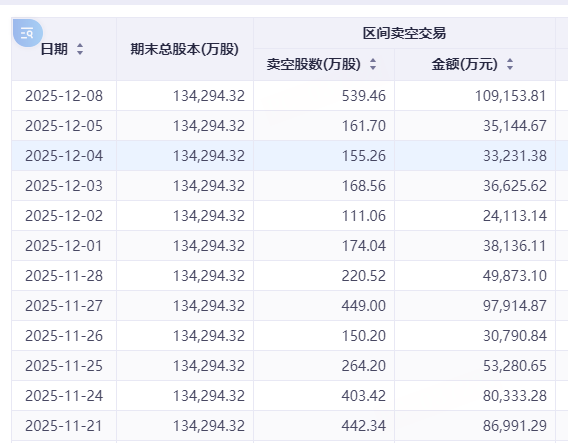Select date cell 2025-11-25
This screenshot has width=568, height=443.
click(x=64, y=366)
